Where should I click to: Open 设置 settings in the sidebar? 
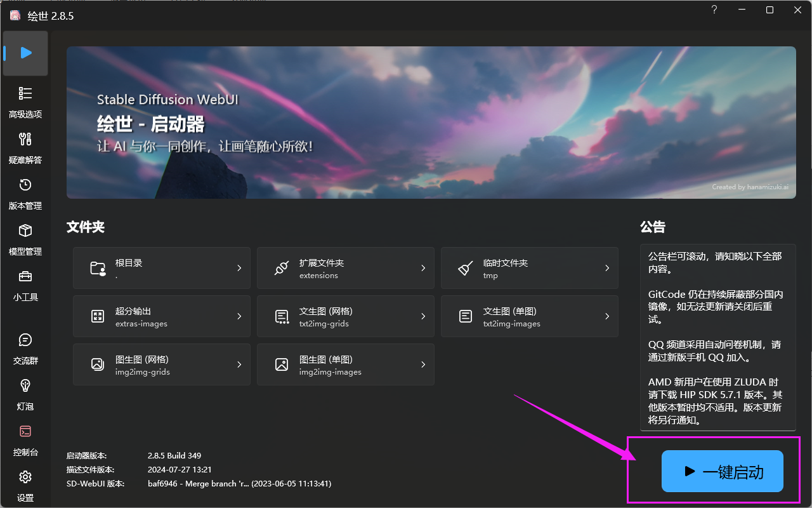tap(25, 485)
